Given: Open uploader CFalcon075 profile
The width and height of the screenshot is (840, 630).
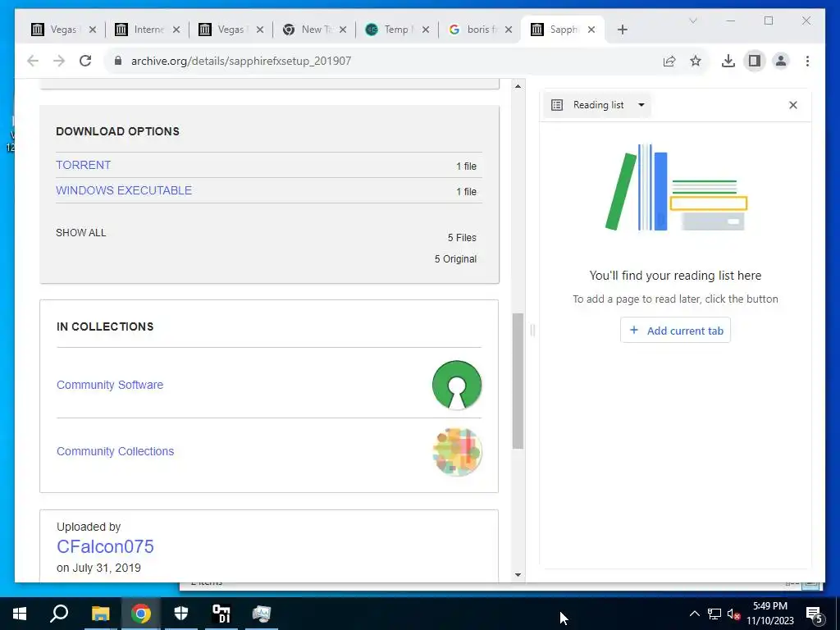Looking at the screenshot, I should (105, 546).
